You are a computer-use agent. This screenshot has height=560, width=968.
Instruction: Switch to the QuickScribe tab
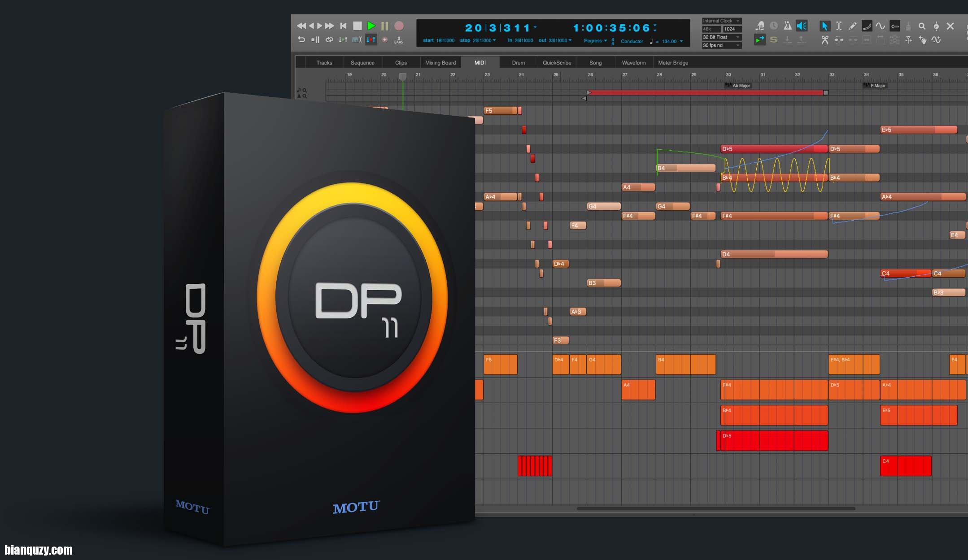click(x=557, y=63)
